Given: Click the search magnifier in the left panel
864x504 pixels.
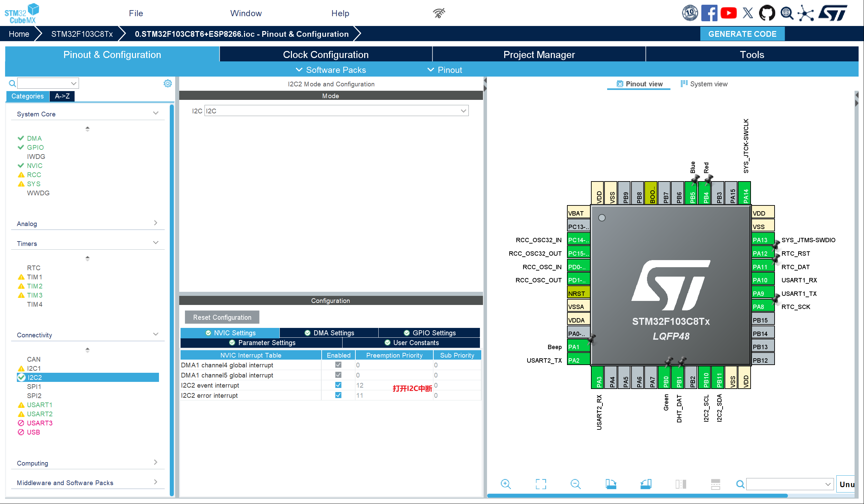Looking at the screenshot, I should [12, 83].
